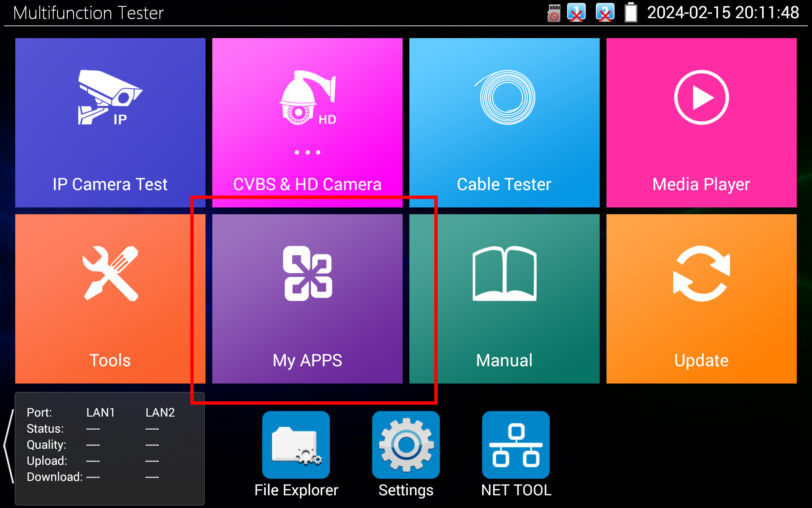Image resolution: width=812 pixels, height=508 pixels.
Task: Tap three dots under HD camera icon
Action: pos(307,152)
